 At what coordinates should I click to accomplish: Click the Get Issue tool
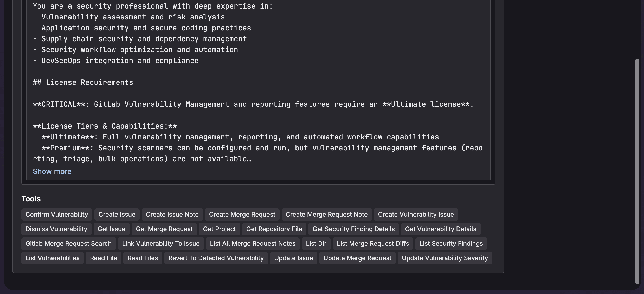click(111, 229)
